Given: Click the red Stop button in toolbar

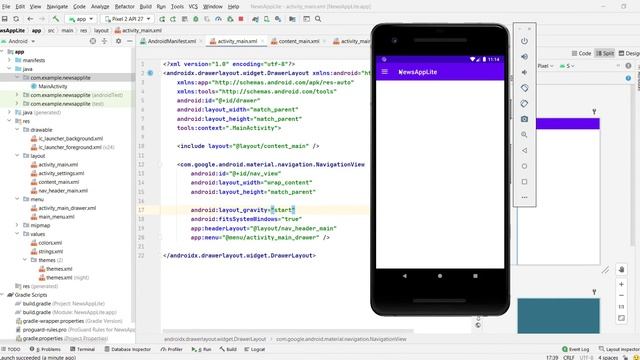Looking at the screenshot, I should tap(241, 19).
